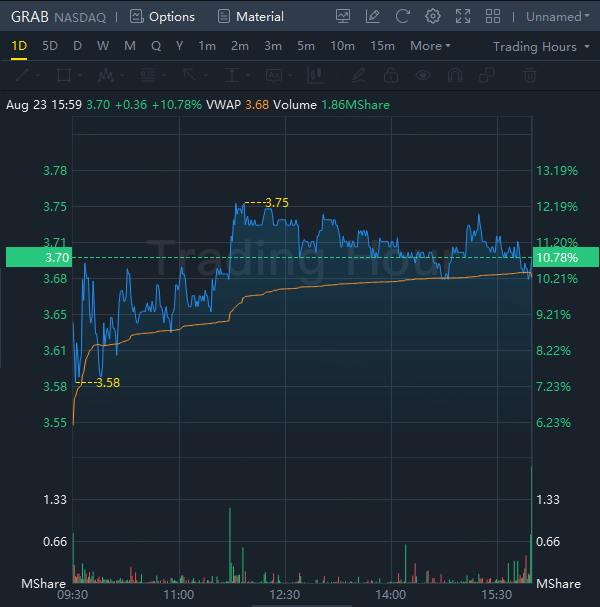Click the 12:30 time axis label
The height and width of the screenshot is (607, 600).
tap(285, 595)
